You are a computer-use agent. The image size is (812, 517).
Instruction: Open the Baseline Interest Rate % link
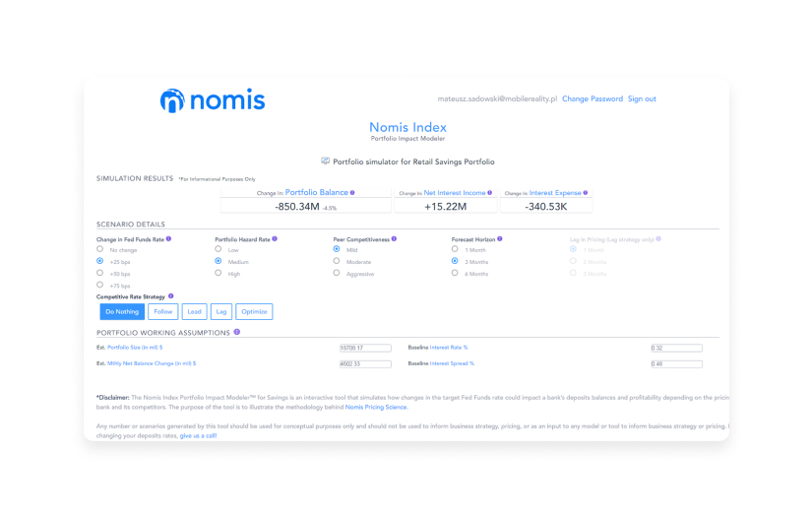coord(449,348)
